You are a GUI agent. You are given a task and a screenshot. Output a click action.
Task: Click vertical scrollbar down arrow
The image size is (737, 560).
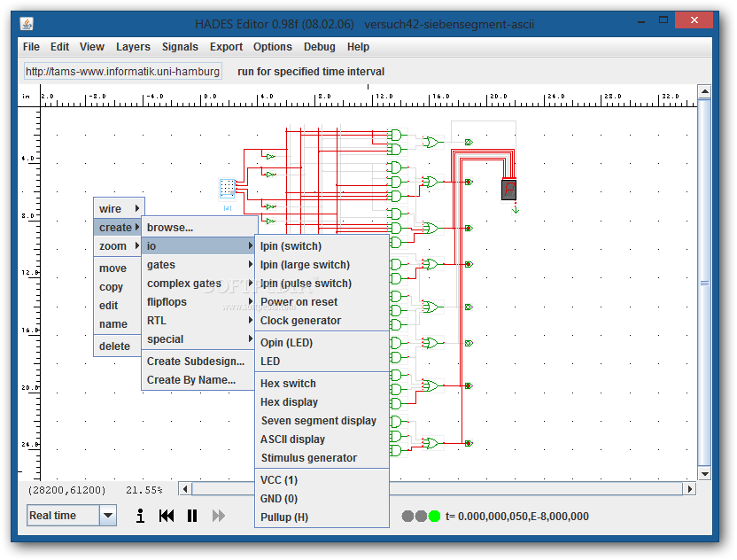pyautogui.click(x=704, y=474)
